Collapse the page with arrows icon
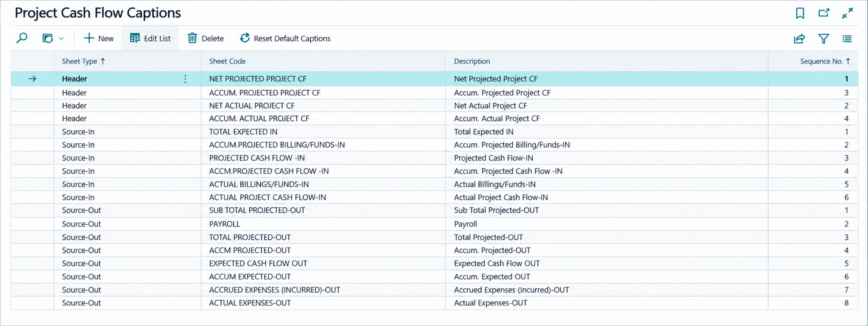Screen dimensions: 868x326 click(x=847, y=13)
